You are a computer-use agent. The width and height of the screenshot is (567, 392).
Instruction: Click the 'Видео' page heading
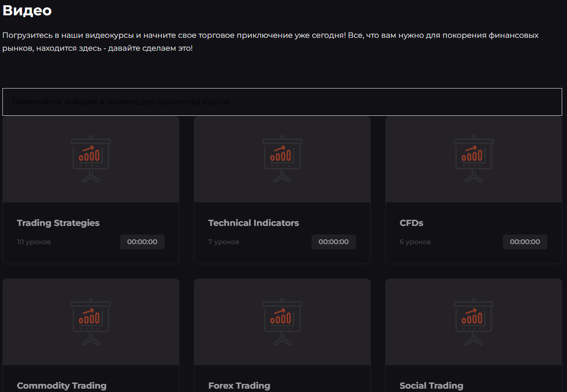[x=27, y=11]
